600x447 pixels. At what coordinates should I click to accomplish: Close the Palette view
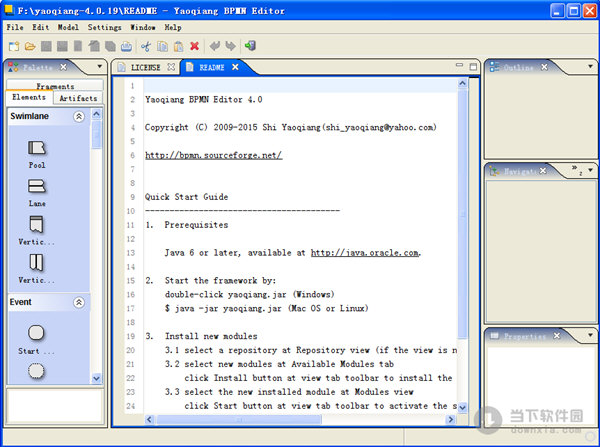(x=64, y=67)
